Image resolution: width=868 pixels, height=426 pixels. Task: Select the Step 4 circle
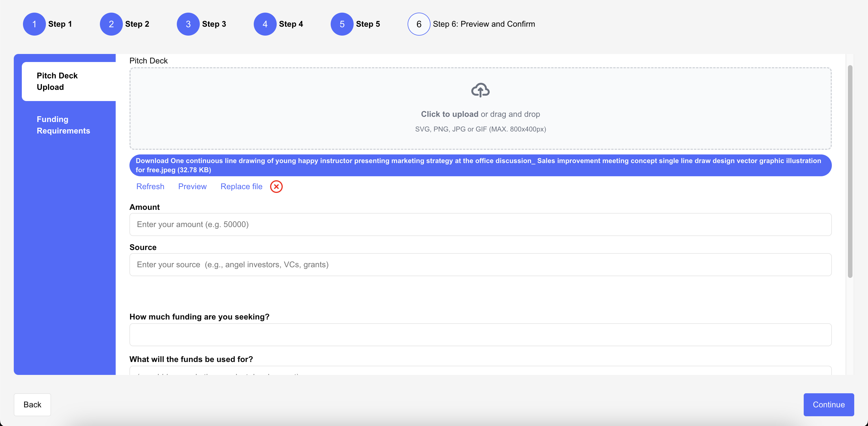[265, 24]
